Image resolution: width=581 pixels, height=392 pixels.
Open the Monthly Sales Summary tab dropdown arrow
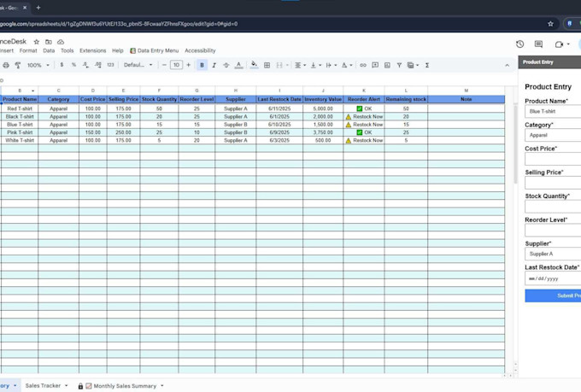tap(162, 386)
